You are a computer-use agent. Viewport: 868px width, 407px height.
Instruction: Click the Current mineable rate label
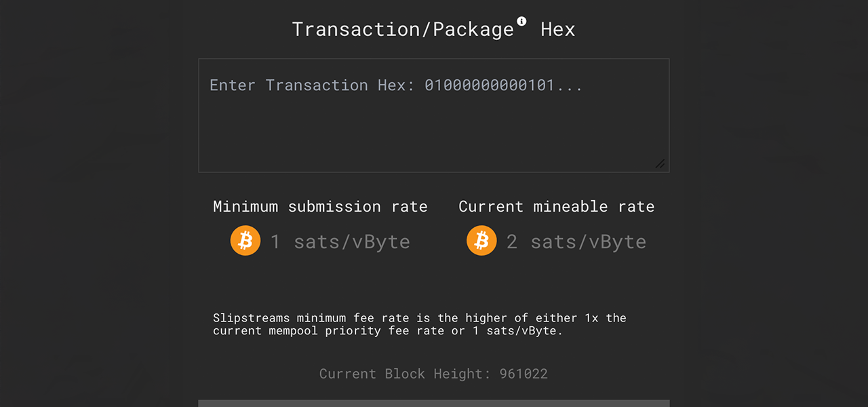click(x=557, y=206)
